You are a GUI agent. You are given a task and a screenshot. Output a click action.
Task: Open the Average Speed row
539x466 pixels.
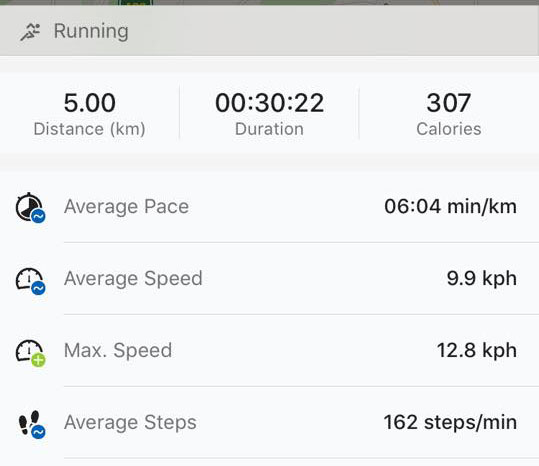click(270, 278)
